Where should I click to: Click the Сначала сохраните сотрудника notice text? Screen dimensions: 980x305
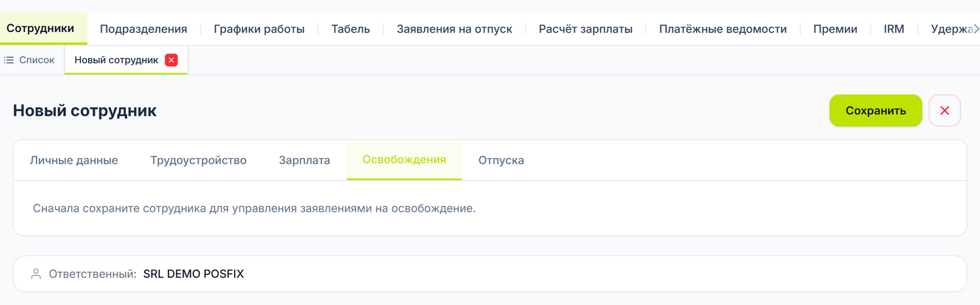[254, 209]
